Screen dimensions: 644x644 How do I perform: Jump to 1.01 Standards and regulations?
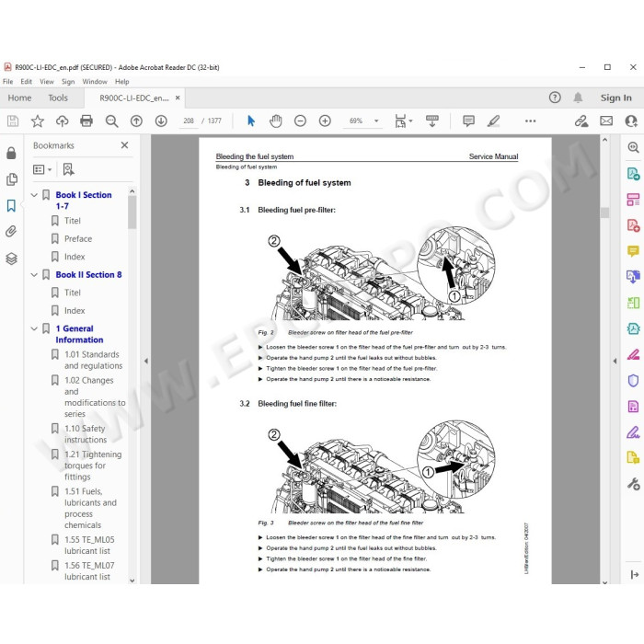(x=93, y=361)
